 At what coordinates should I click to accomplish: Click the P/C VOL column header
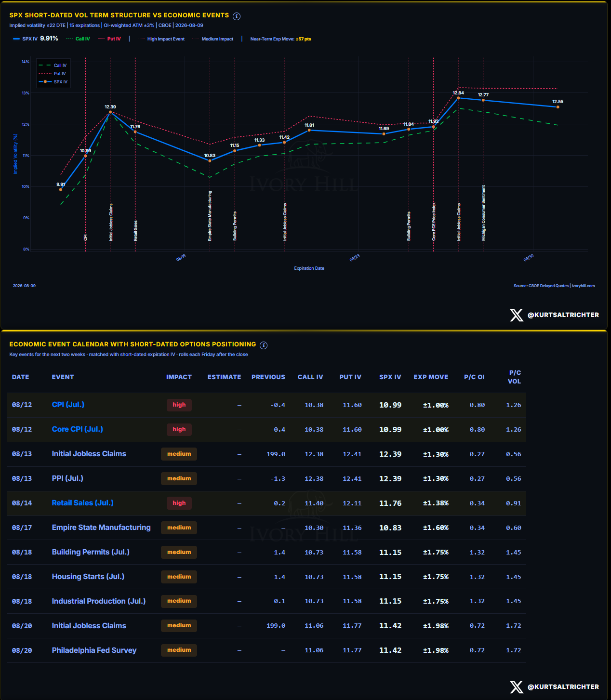coord(515,377)
